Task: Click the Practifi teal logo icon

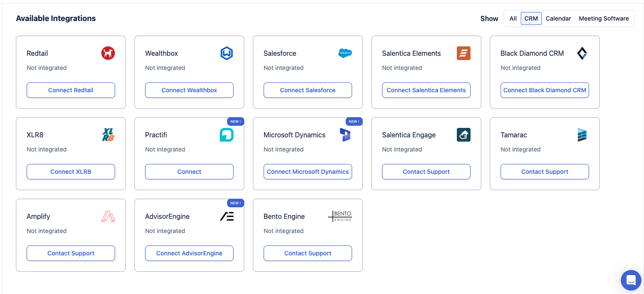Action: 226,135
